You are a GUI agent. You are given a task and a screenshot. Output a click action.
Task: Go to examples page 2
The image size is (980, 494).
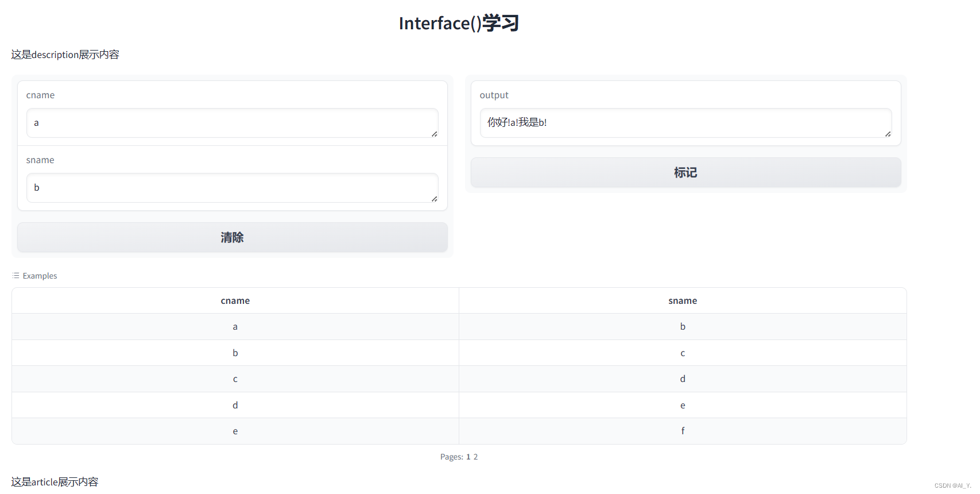point(475,457)
